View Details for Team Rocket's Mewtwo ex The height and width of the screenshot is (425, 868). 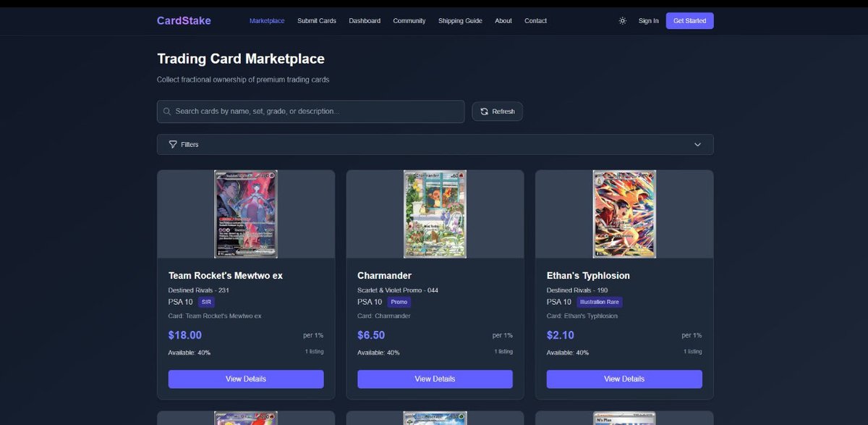245,378
